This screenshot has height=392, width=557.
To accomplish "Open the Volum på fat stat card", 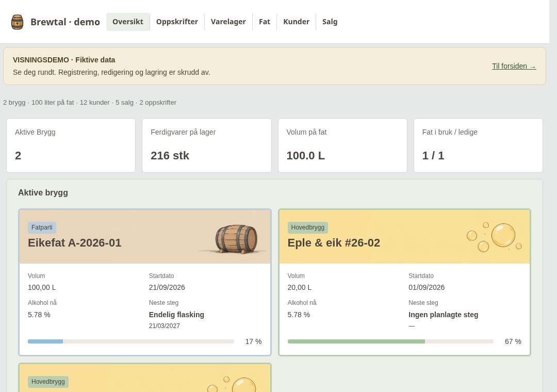I will [342, 145].
